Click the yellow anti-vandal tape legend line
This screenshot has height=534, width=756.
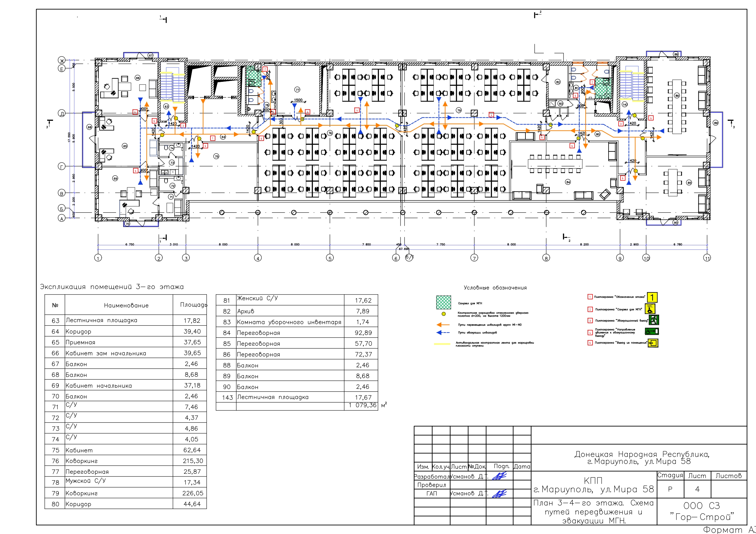pos(442,344)
